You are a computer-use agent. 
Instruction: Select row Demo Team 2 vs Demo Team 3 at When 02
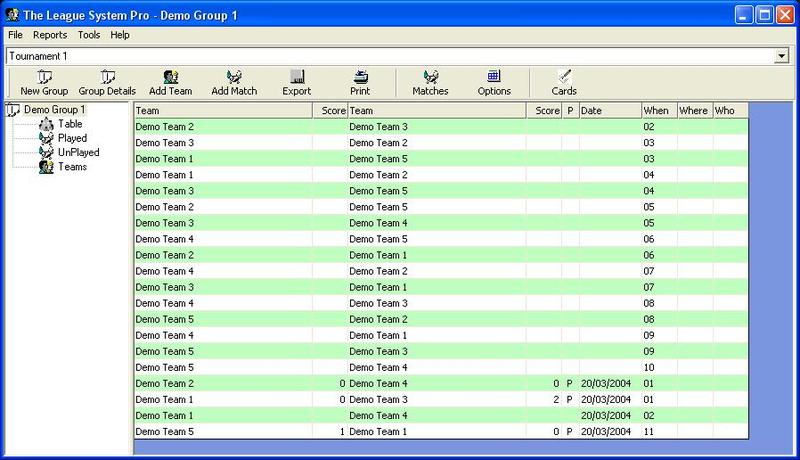tap(441, 126)
